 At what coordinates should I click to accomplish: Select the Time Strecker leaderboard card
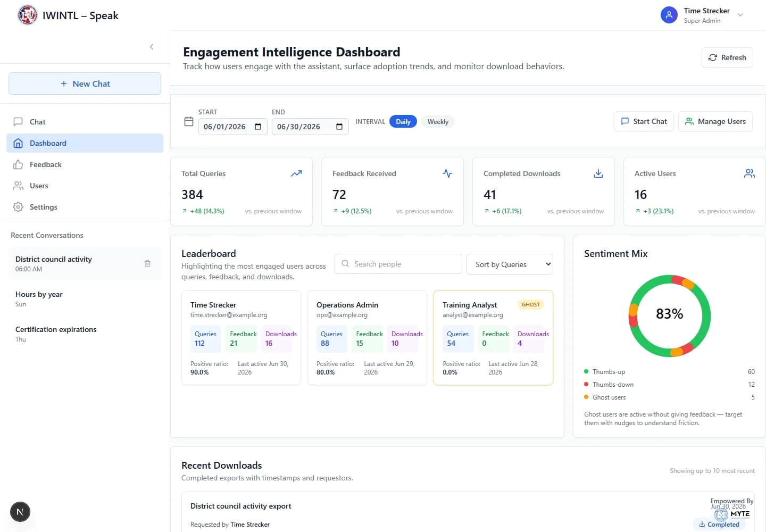pyautogui.click(x=241, y=338)
